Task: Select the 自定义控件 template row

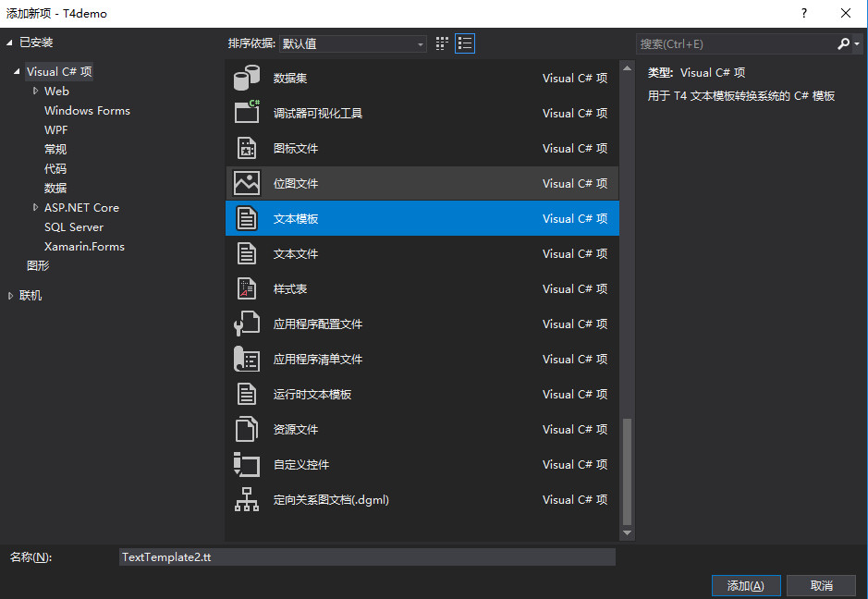Action: tap(422, 464)
